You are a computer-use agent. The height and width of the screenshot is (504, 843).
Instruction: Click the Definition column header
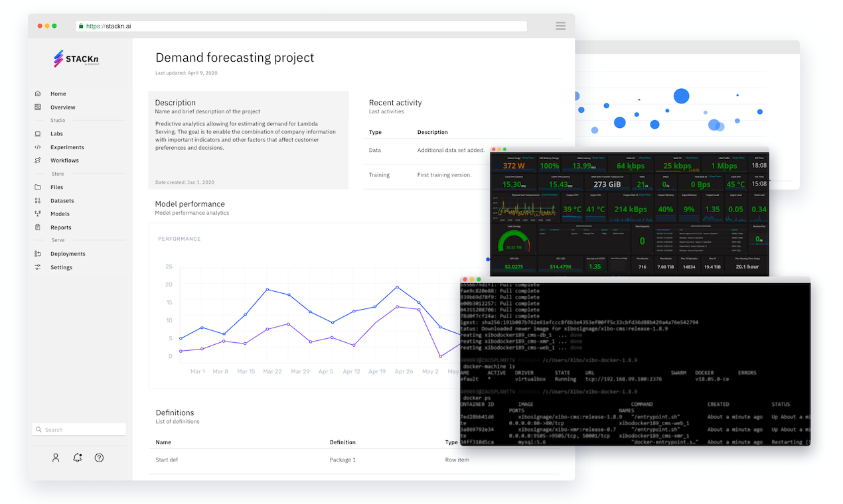(x=343, y=442)
